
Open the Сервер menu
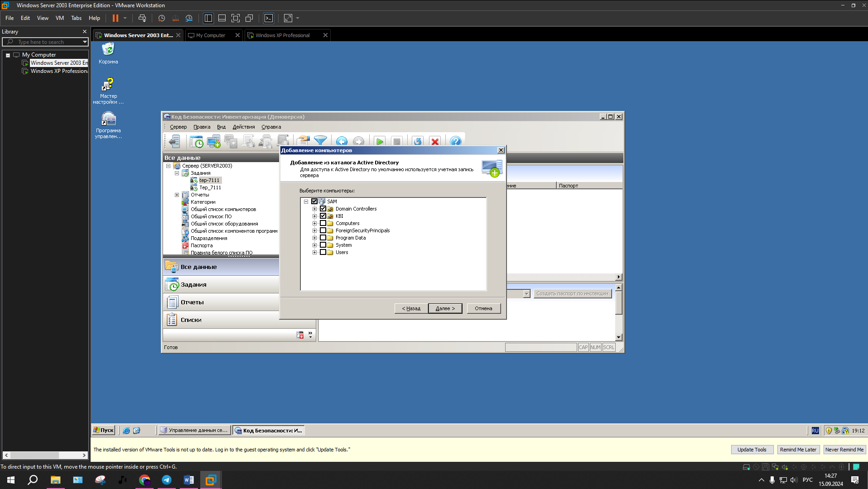point(178,127)
